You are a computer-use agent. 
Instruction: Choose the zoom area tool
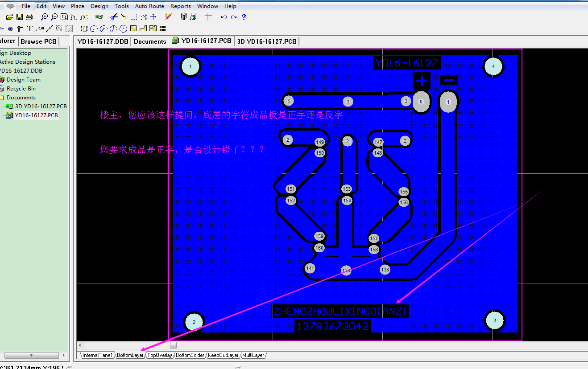coord(74,17)
